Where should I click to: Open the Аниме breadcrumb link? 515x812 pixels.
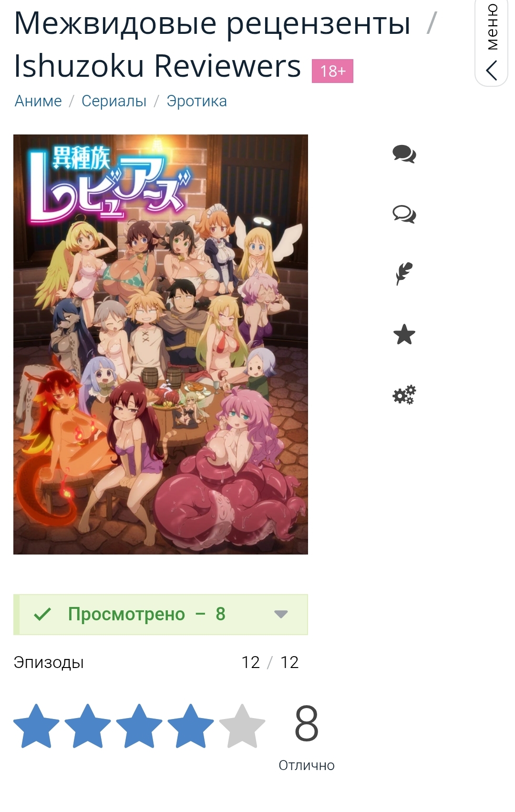(x=38, y=101)
